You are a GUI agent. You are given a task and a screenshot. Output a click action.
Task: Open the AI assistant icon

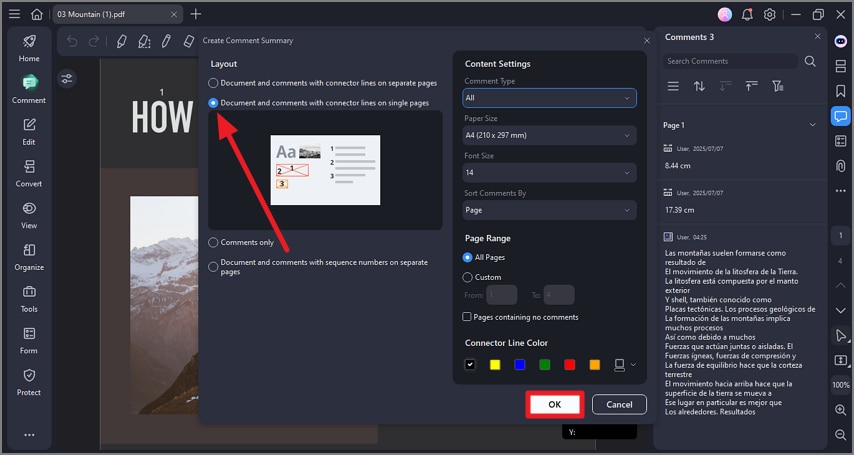pos(840,41)
